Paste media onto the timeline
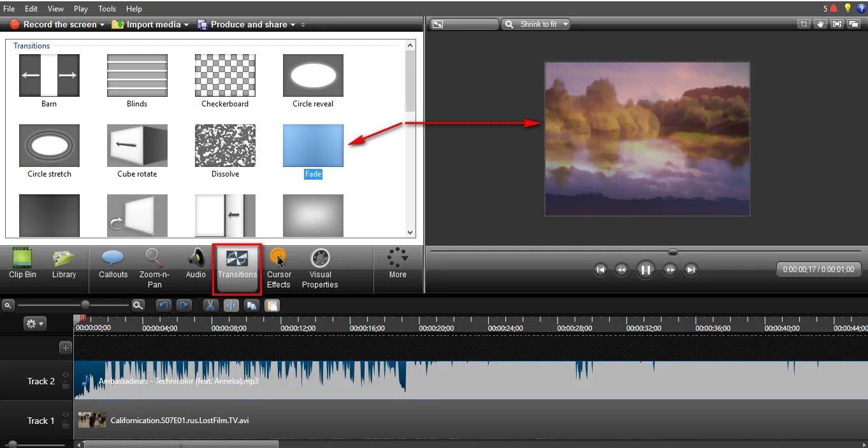868x448 pixels. (272, 305)
